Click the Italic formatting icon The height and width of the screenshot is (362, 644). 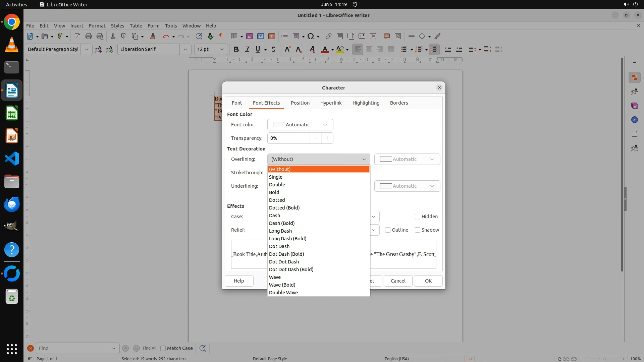click(247, 49)
